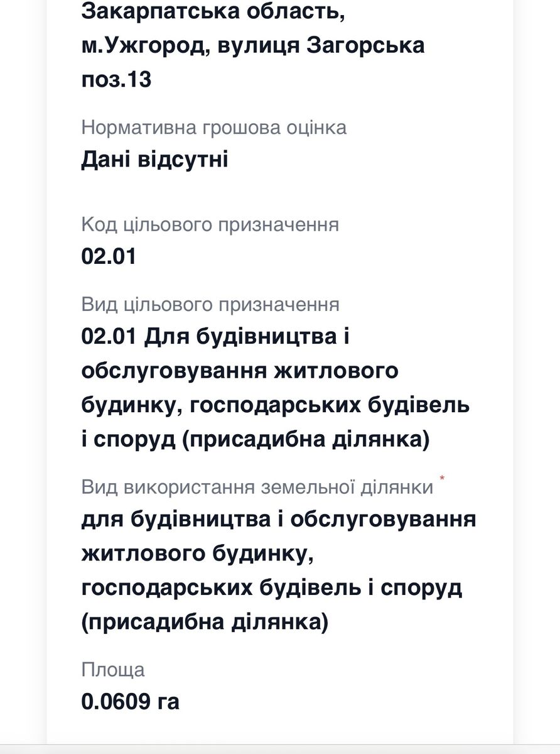Click the "Площа" label
The image size is (560, 754).
(113, 670)
